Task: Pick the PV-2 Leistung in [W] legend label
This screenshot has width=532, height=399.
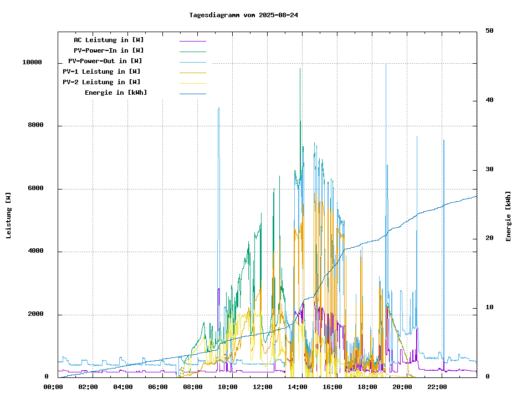Action: pyautogui.click(x=101, y=82)
